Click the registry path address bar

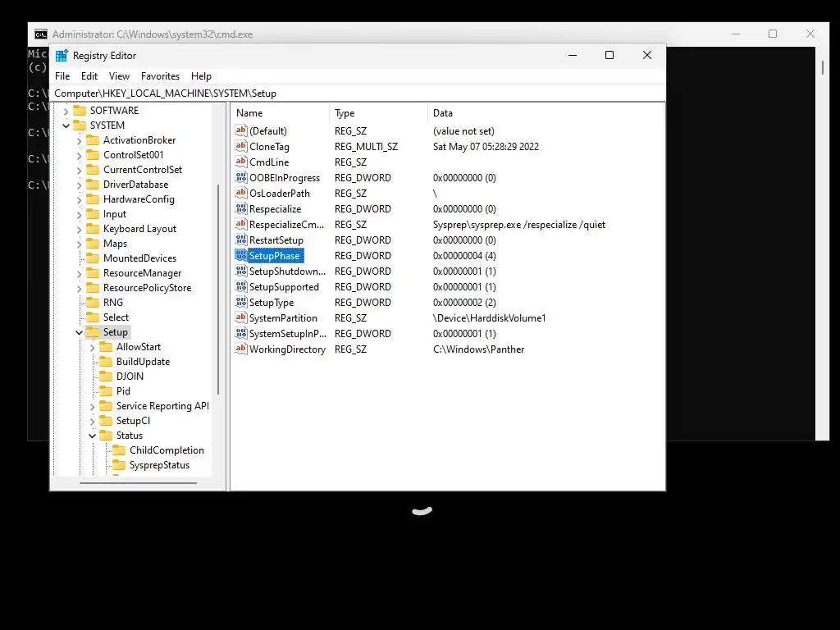(x=358, y=94)
